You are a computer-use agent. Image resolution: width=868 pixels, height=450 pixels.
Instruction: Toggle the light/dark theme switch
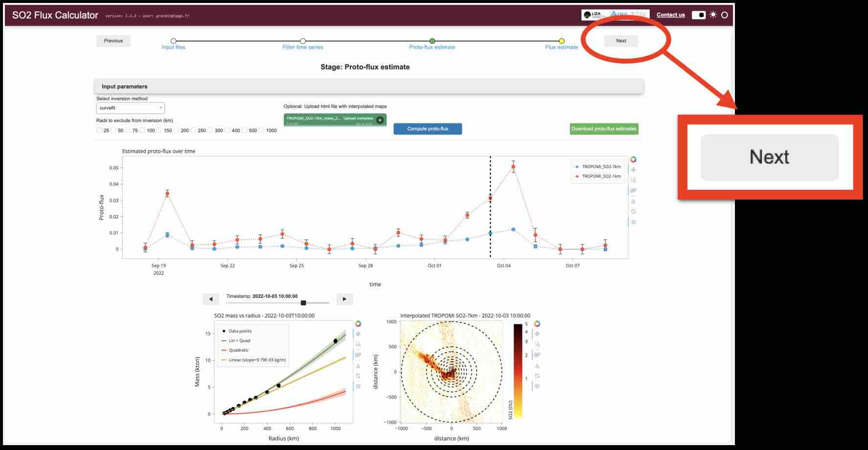698,15
